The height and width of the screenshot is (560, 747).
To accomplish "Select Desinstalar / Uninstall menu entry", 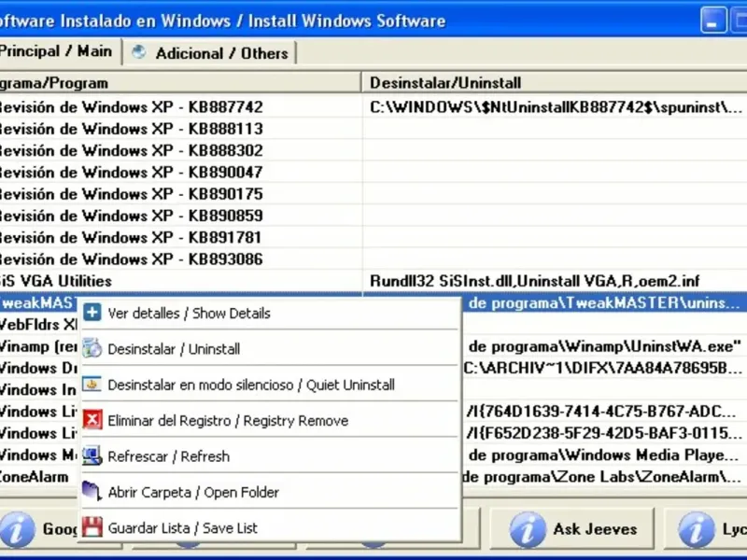I will click(x=270, y=348).
